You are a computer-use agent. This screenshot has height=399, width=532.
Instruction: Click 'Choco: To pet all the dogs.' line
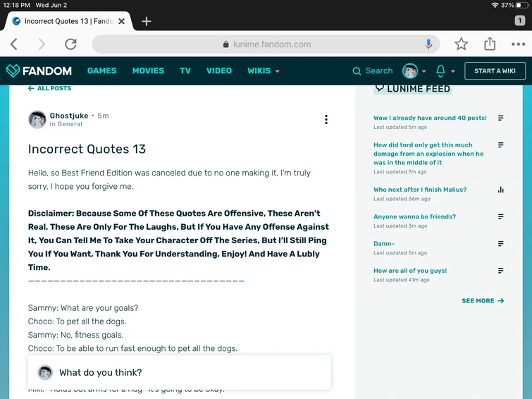(77, 321)
